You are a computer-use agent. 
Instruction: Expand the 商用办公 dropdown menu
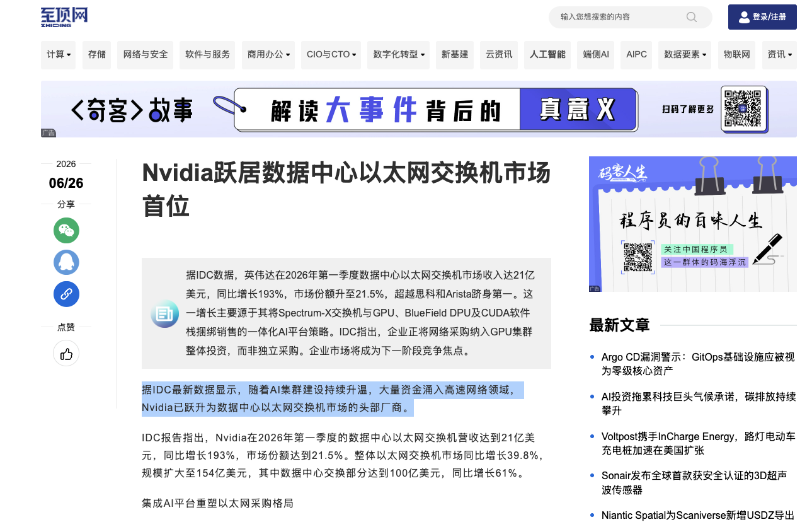pos(269,55)
